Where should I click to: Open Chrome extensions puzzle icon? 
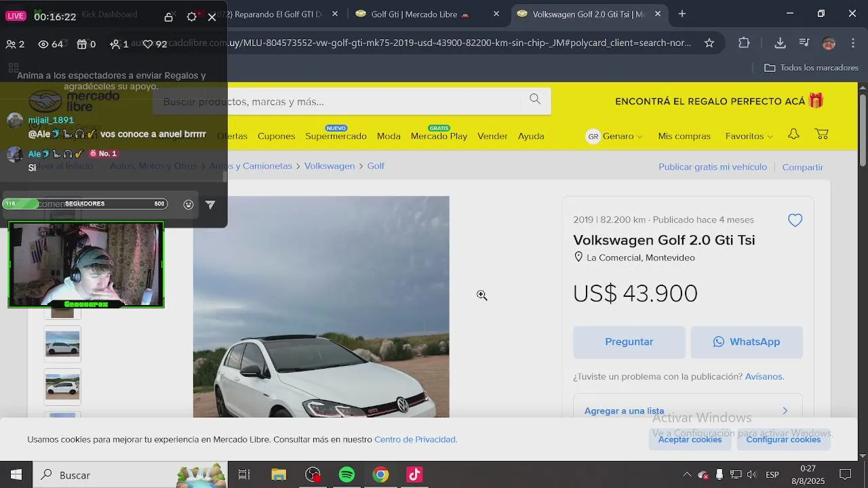pos(744,43)
